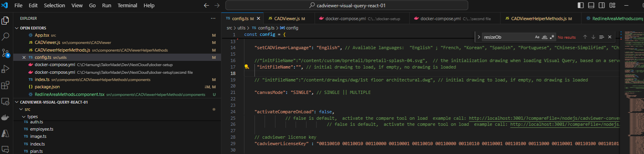Screen dimensions: 644x154
Task: Switch to docker-compose.yml docker-setup tab
Action: (x=363, y=19)
